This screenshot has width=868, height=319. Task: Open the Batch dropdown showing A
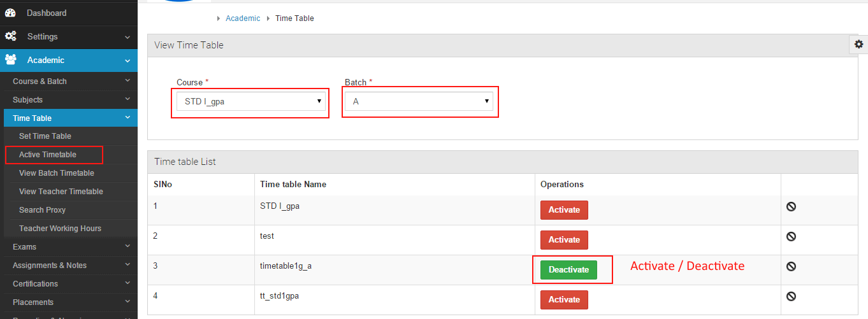coord(419,101)
